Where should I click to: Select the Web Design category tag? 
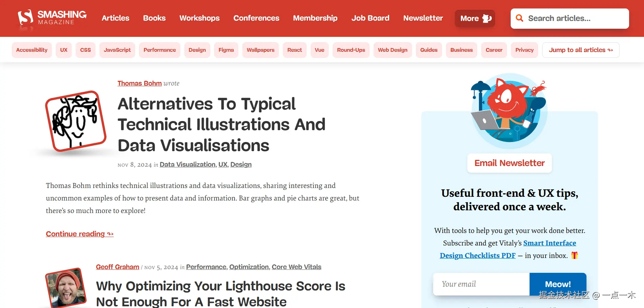393,50
